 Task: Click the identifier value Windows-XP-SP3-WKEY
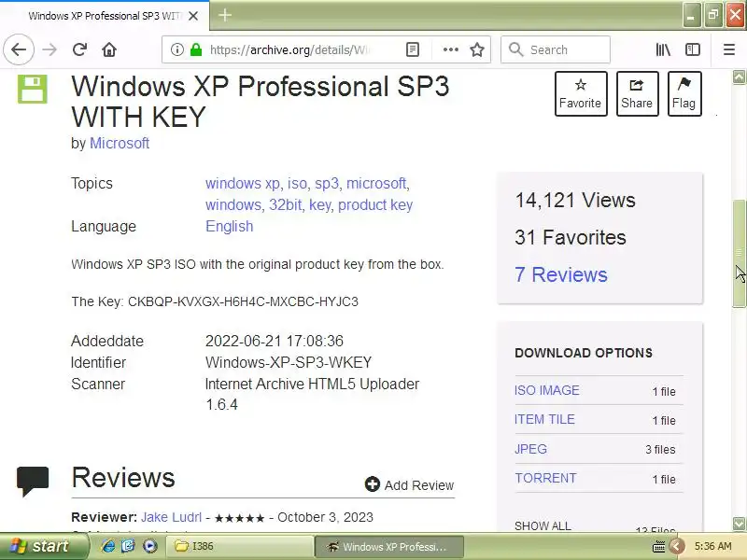tap(289, 362)
